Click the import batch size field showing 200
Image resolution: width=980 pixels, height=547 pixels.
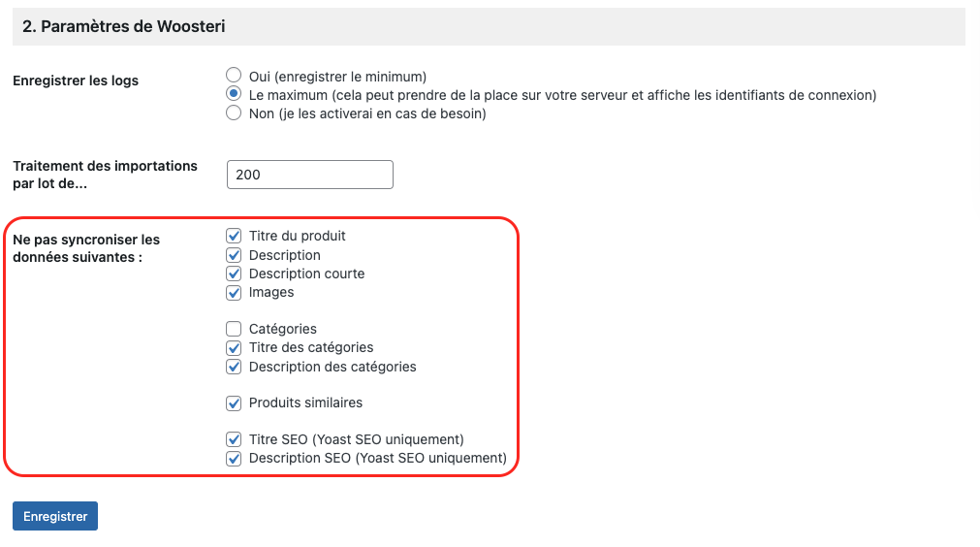[x=309, y=175]
